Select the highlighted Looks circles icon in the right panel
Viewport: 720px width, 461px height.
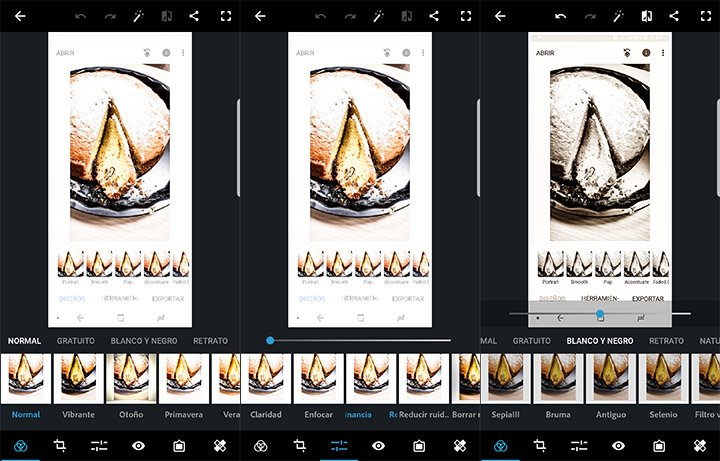pos(501,445)
